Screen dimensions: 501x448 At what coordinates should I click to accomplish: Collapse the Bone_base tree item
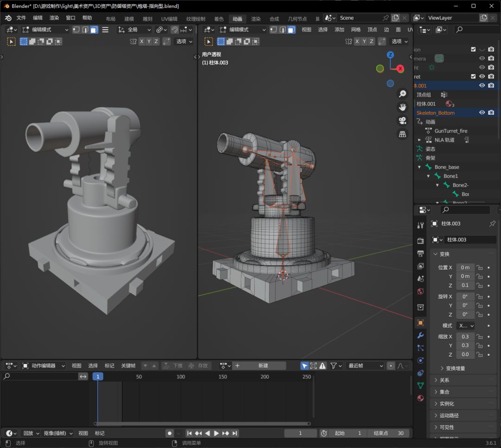coord(420,167)
